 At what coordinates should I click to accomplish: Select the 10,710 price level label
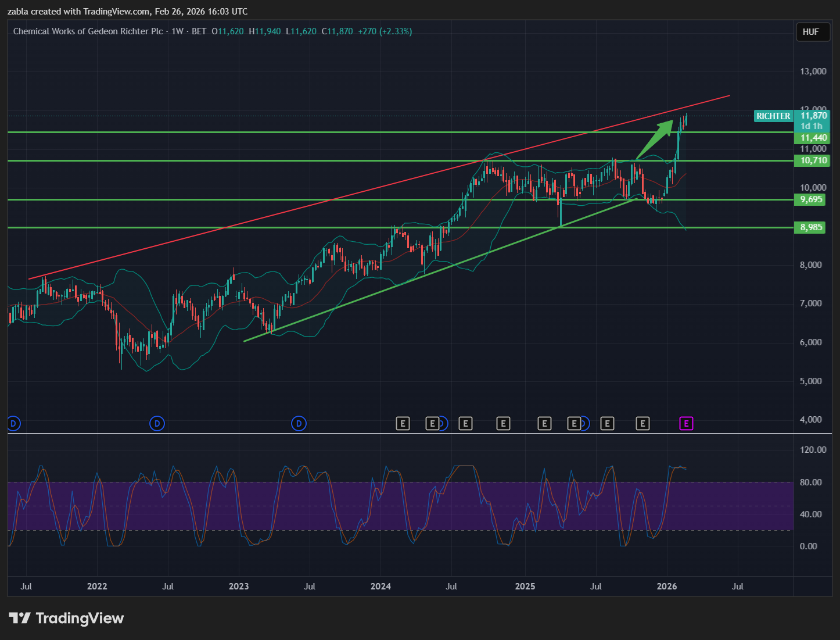tap(813, 160)
